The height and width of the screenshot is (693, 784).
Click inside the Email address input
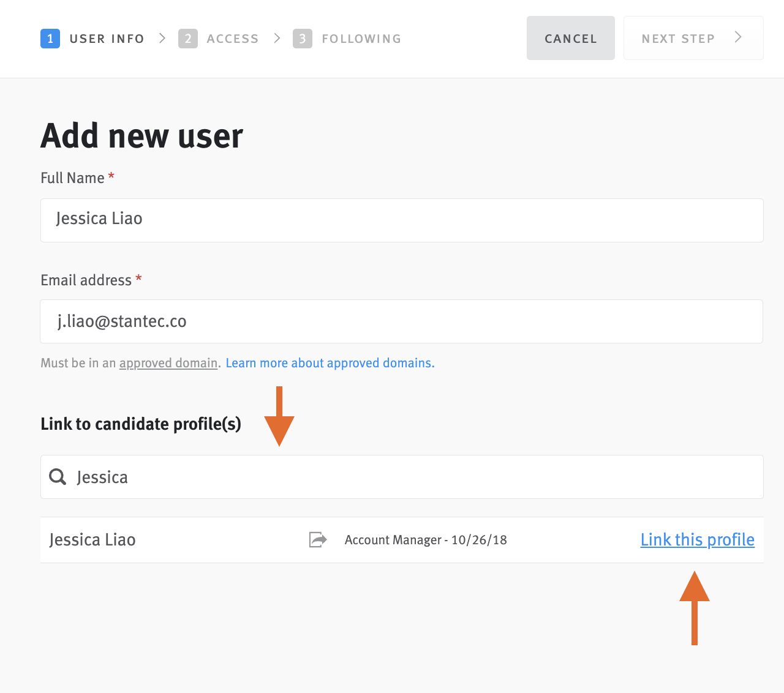pyautogui.click(x=401, y=321)
